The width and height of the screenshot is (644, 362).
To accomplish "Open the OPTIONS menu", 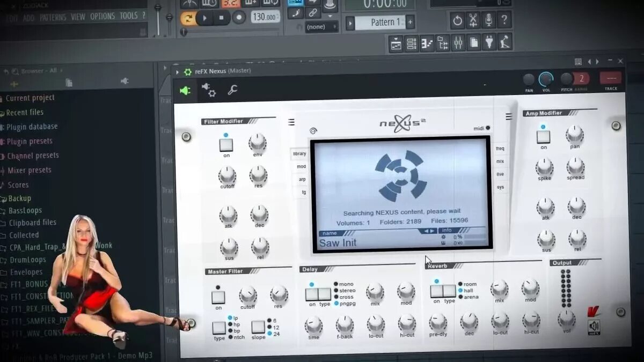I will pyautogui.click(x=103, y=17).
